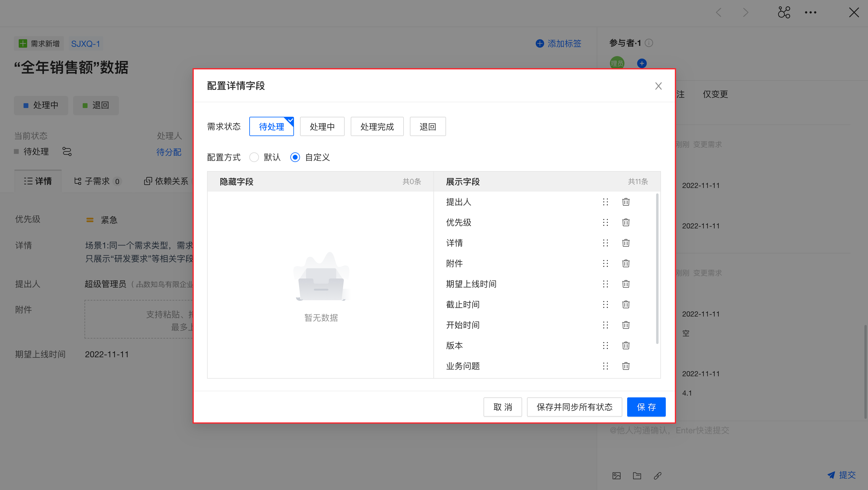
Task: Remove the 附件 field via trash icon
Action: pyautogui.click(x=626, y=263)
